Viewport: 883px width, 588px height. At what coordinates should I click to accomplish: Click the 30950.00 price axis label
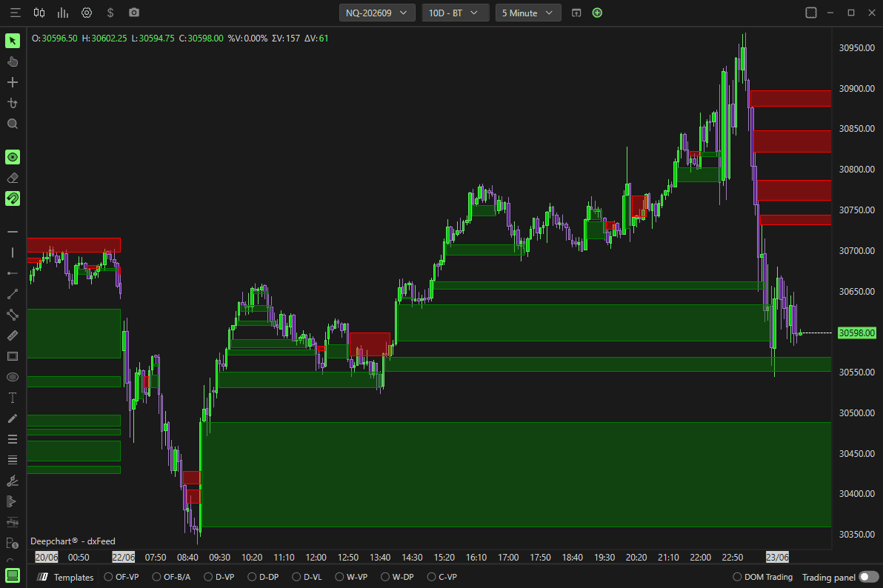pos(856,48)
